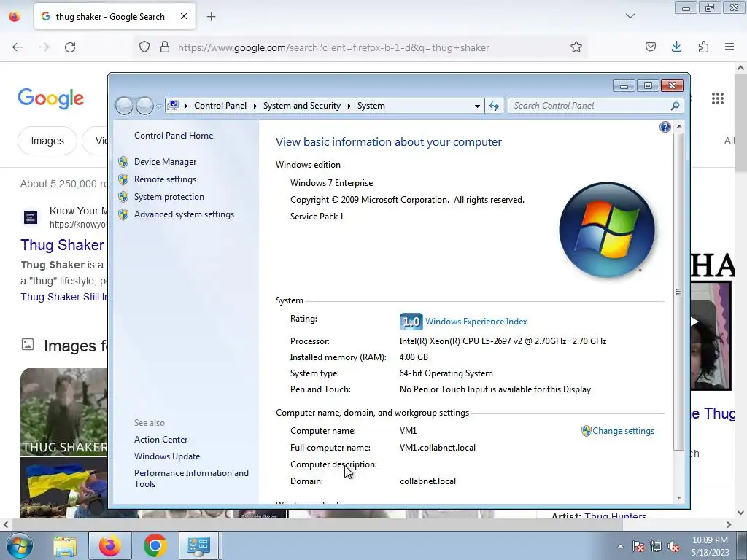Click the refresh button in address bar
Screen dimensions: 747x560
pyautogui.click(x=494, y=106)
